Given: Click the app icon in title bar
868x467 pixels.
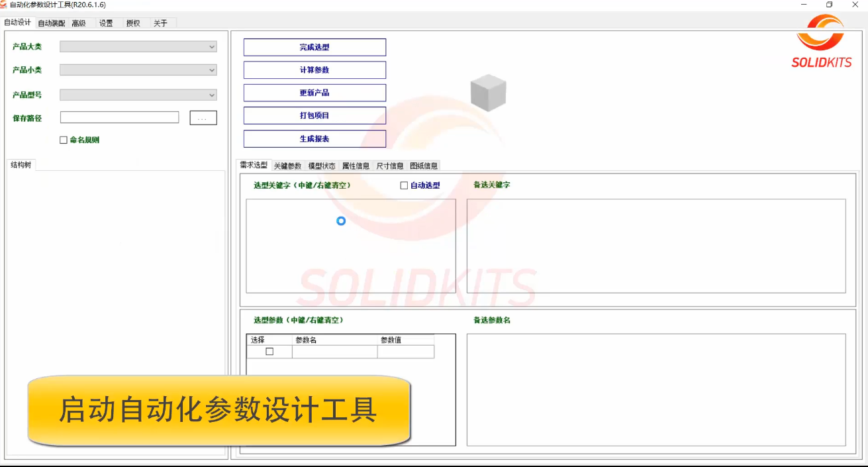Looking at the screenshot, I should 4,5.
